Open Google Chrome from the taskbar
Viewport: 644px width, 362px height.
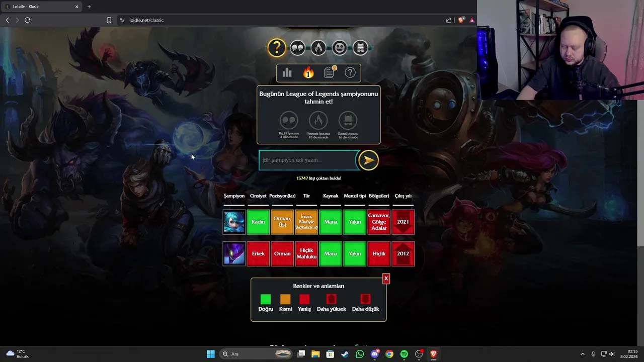(x=389, y=354)
